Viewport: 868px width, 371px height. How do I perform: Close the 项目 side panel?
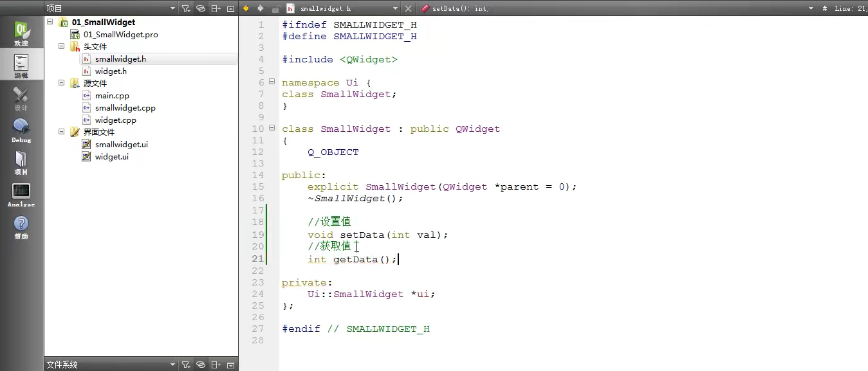click(x=230, y=8)
